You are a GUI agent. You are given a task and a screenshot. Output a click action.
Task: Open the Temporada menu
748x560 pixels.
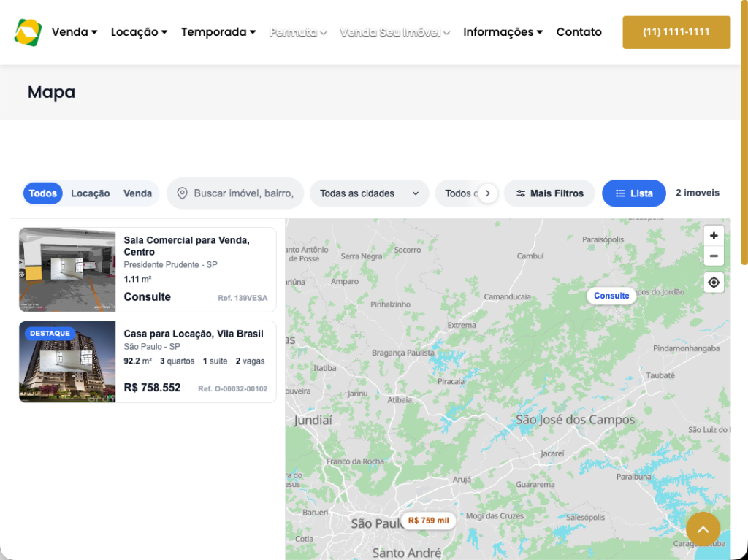click(x=218, y=32)
